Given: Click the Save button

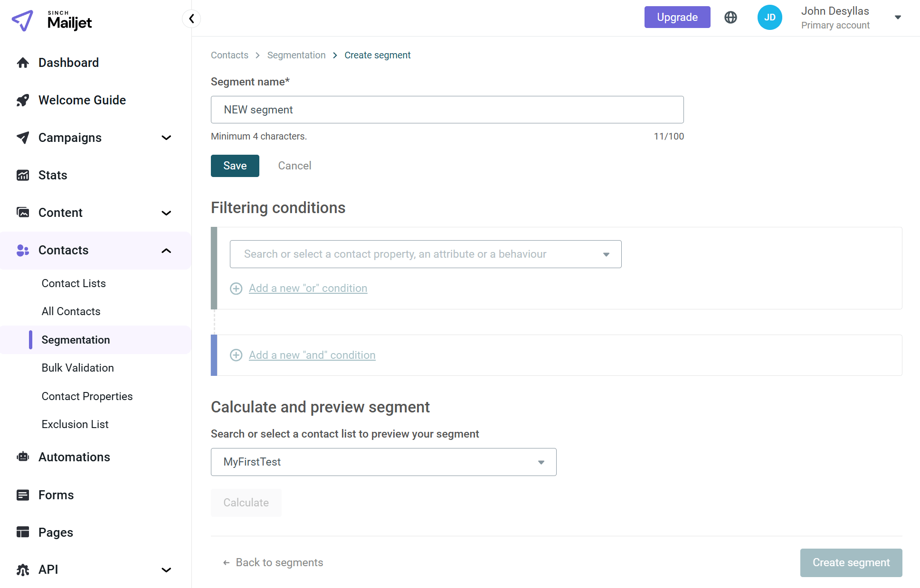Looking at the screenshot, I should [235, 165].
